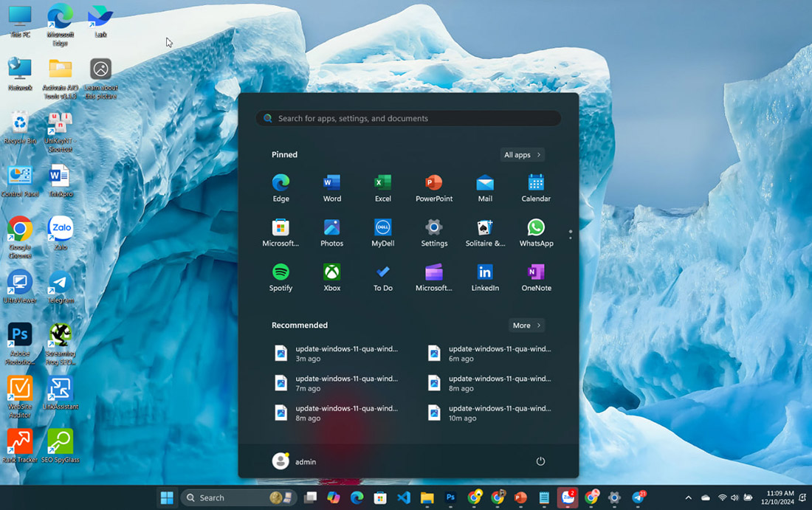Open the admin account menu
The height and width of the screenshot is (510, 812).
pos(295,461)
